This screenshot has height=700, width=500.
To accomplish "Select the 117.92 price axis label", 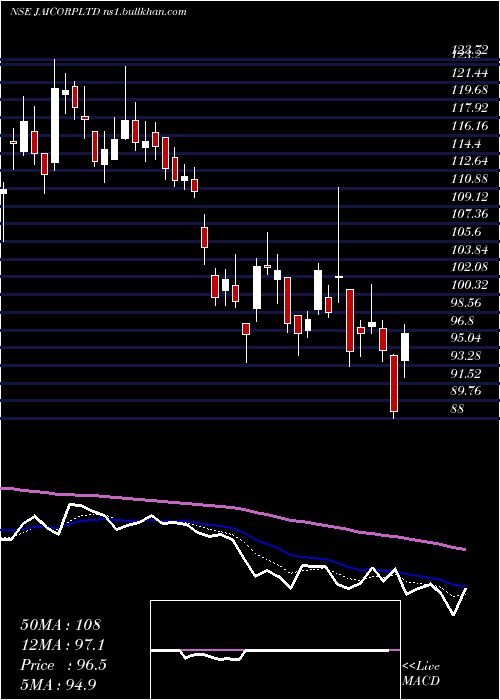I will pos(469,108).
